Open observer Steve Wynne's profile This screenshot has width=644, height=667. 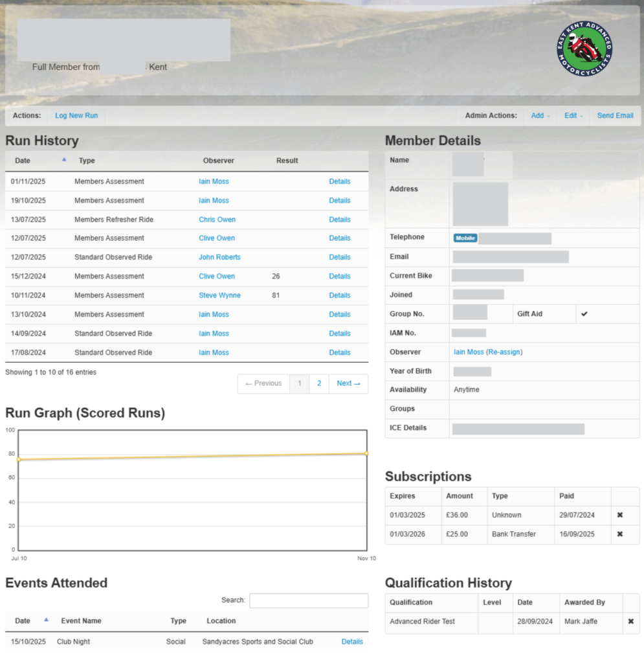[219, 295]
